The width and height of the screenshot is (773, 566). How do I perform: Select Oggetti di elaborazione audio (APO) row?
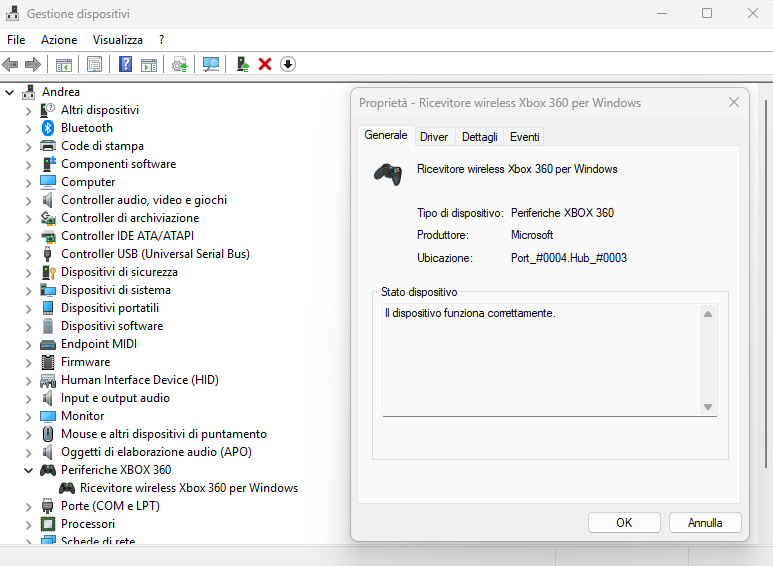[x=156, y=452]
